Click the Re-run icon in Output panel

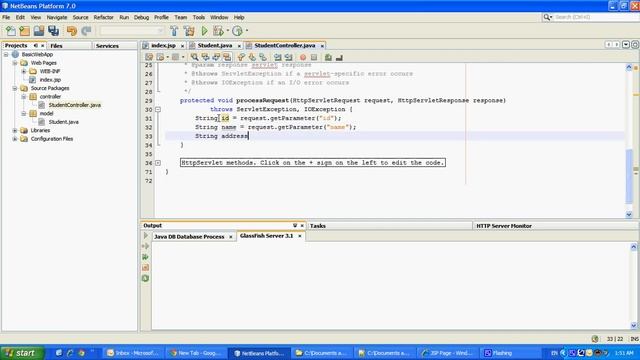point(146,236)
